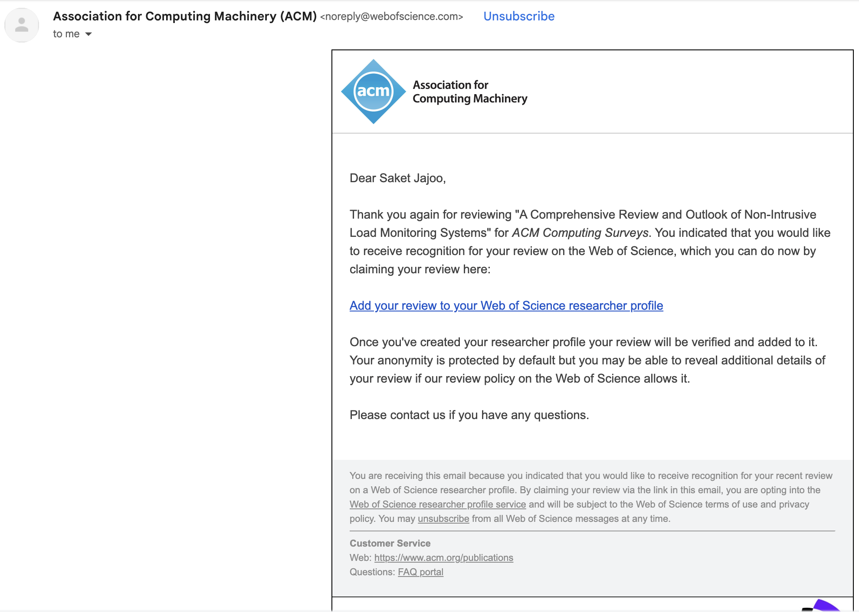This screenshot has height=616, width=859.
Task: Click the sender's profile avatar icon
Action: tap(22, 25)
